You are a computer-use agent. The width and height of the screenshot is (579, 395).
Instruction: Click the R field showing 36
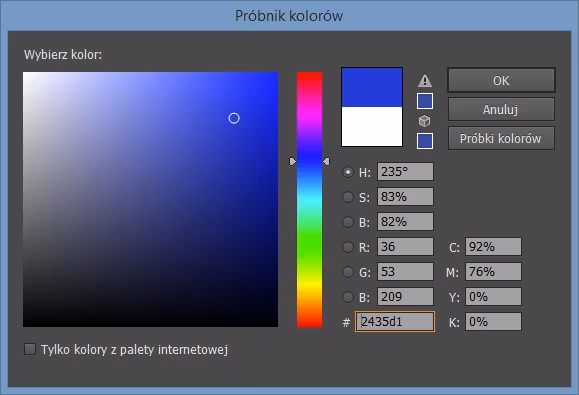tap(405, 247)
